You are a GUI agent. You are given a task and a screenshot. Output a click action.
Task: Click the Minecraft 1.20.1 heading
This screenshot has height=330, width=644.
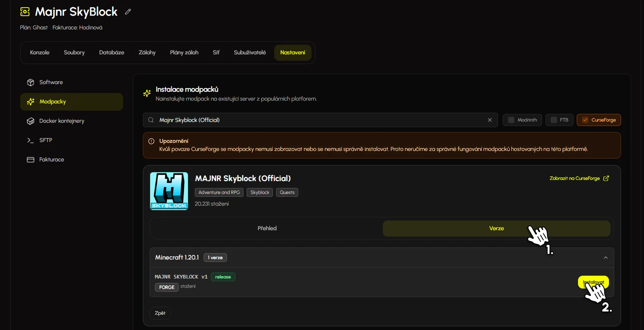(177, 258)
